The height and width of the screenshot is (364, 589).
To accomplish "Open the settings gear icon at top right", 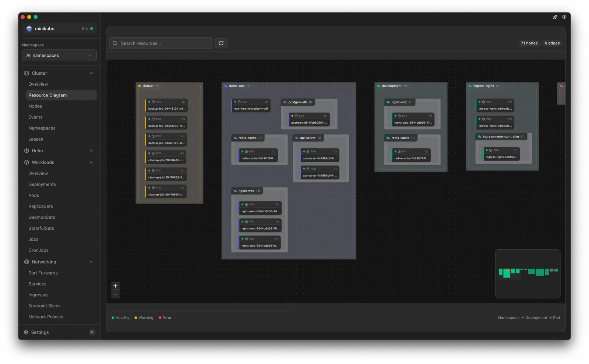I will coord(564,17).
